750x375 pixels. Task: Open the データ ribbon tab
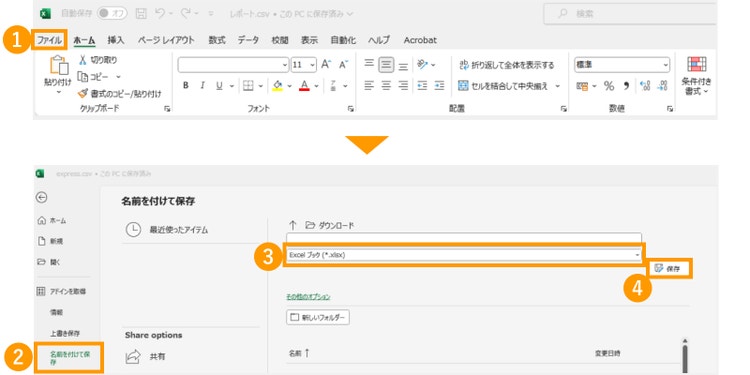point(248,40)
